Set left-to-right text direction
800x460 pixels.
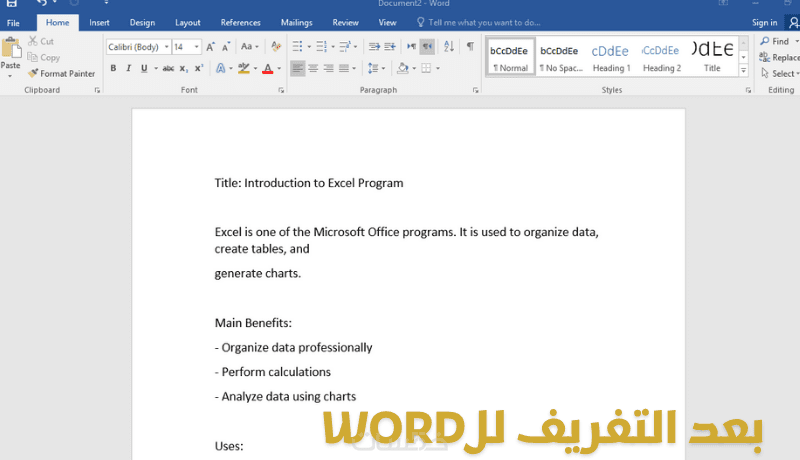tap(411, 47)
